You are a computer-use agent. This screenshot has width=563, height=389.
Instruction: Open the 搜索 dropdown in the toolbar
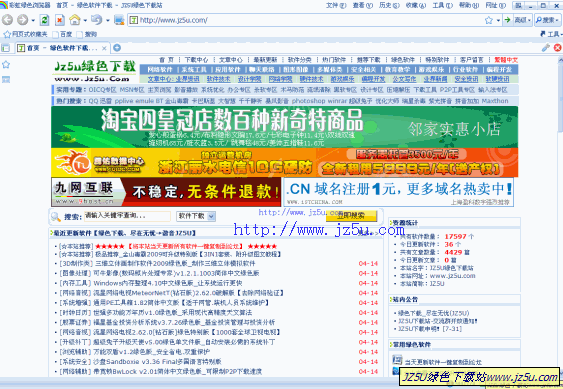point(548,20)
